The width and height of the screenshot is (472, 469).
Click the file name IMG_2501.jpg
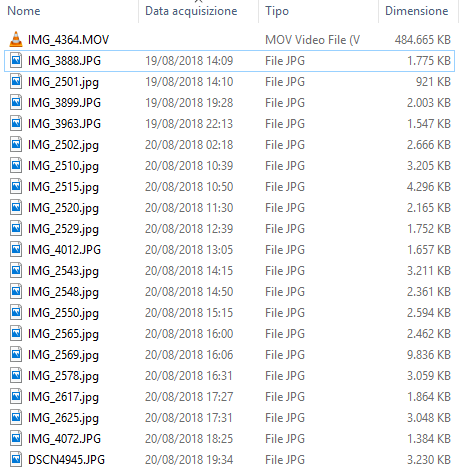pos(63,82)
